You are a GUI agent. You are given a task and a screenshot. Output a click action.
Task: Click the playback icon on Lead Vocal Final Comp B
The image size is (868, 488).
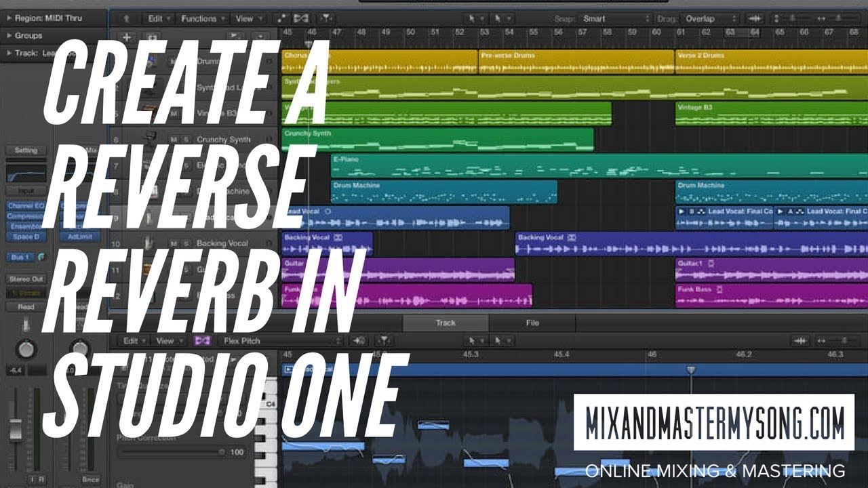[x=682, y=211]
